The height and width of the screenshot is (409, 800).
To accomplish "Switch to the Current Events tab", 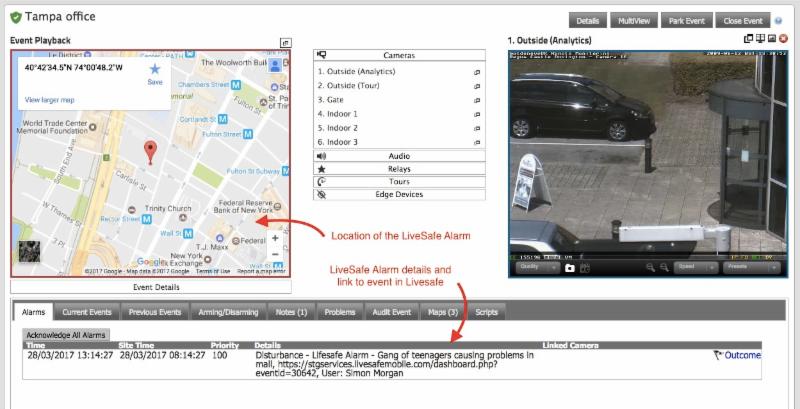I will click(87, 312).
